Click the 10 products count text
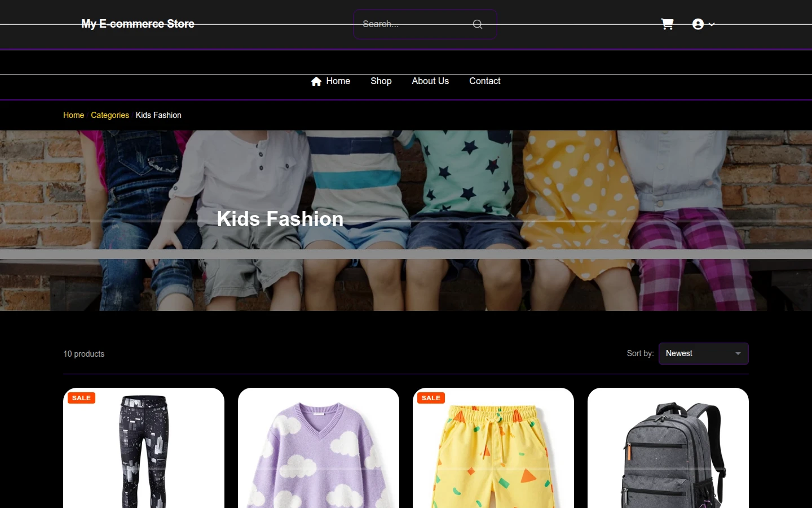Screen dimensions: 812x508 point(83,354)
